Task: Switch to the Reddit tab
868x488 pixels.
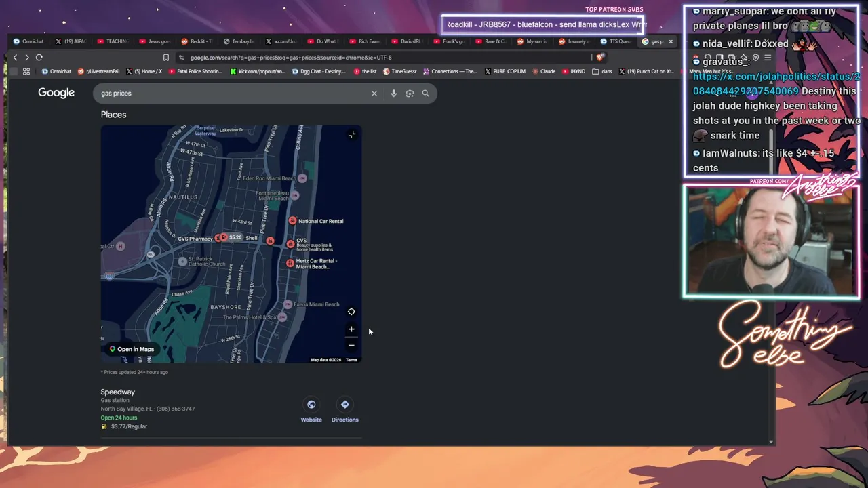Action: (197, 41)
